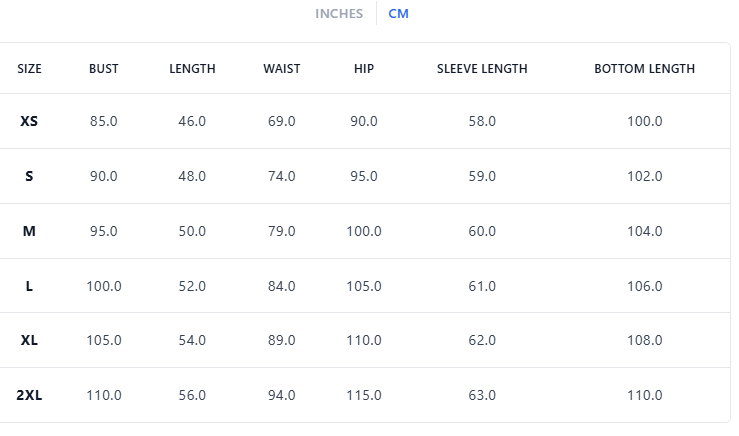Select the XL size row label
The image size is (739, 436).
click(30, 340)
